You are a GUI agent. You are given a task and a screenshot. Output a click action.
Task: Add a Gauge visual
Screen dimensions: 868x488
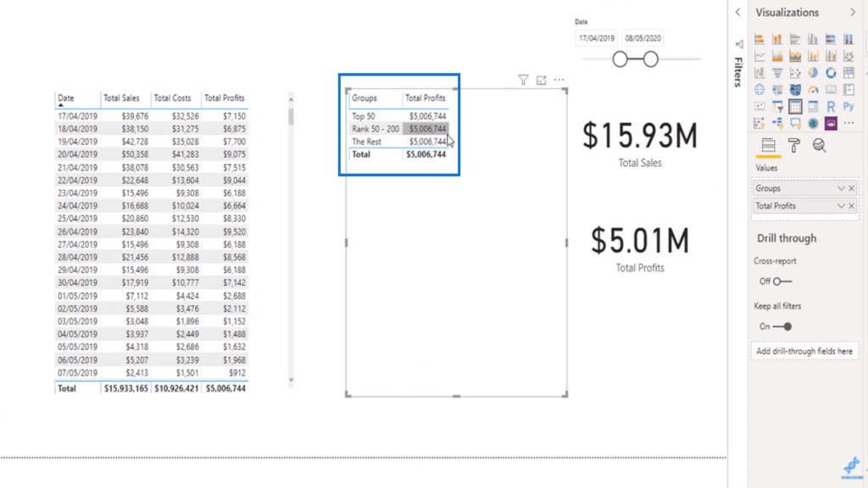pyautogui.click(x=813, y=90)
